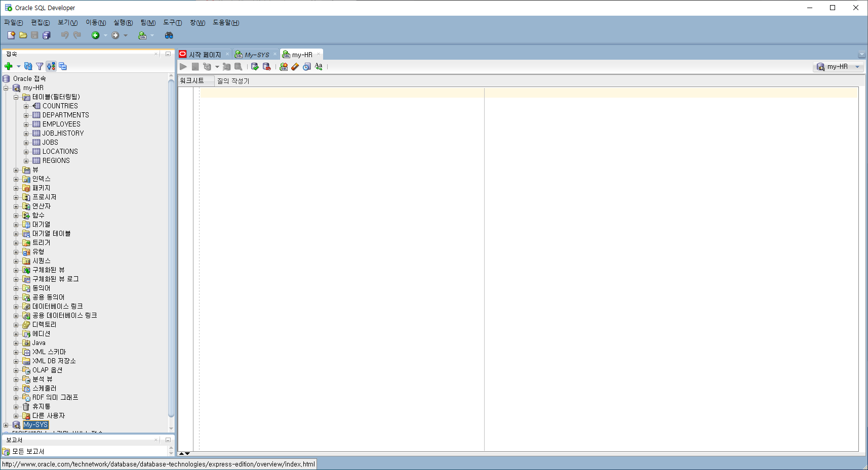Click the green plus New Connection icon
Image resolution: width=868 pixels, height=470 pixels.
point(9,66)
